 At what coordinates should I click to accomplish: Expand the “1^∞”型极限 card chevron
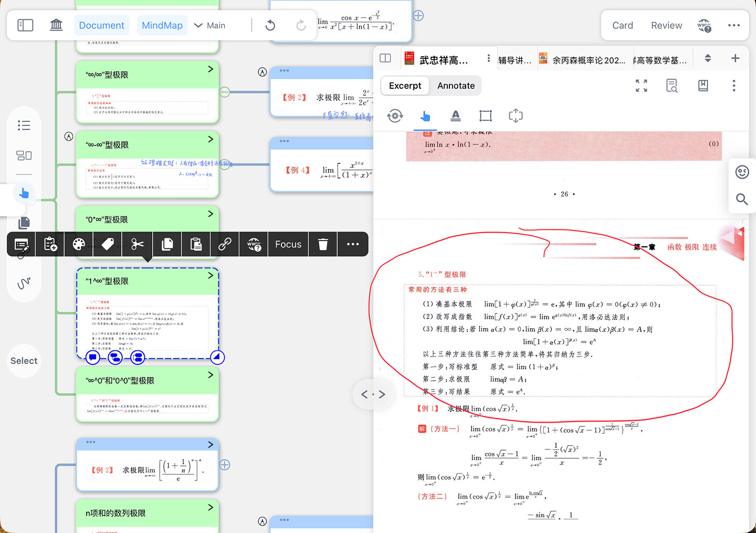[211, 275]
